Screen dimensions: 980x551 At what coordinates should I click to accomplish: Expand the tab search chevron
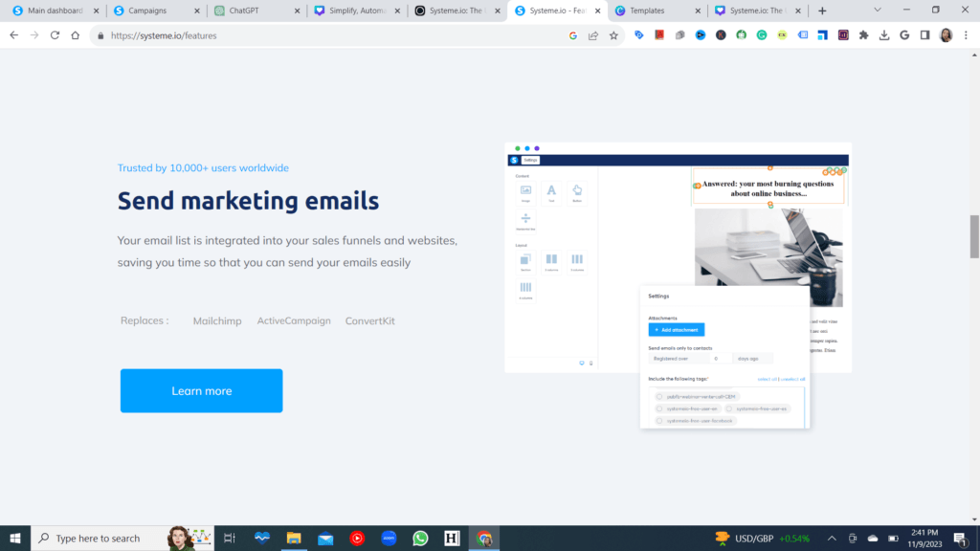[x=879, y=11]
